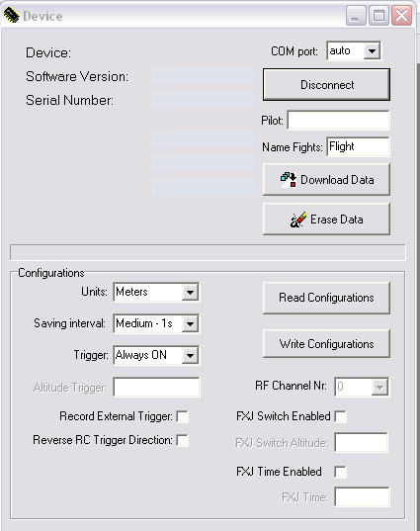Enable Record External Trigger checkbox
Screen dimensions: 420x531
pos(183,416)
